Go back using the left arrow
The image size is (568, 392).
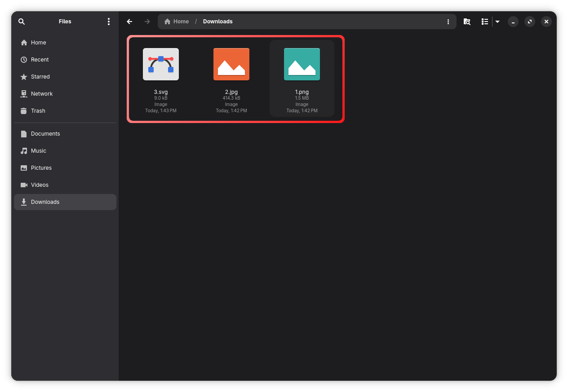(x=129, y=22)
